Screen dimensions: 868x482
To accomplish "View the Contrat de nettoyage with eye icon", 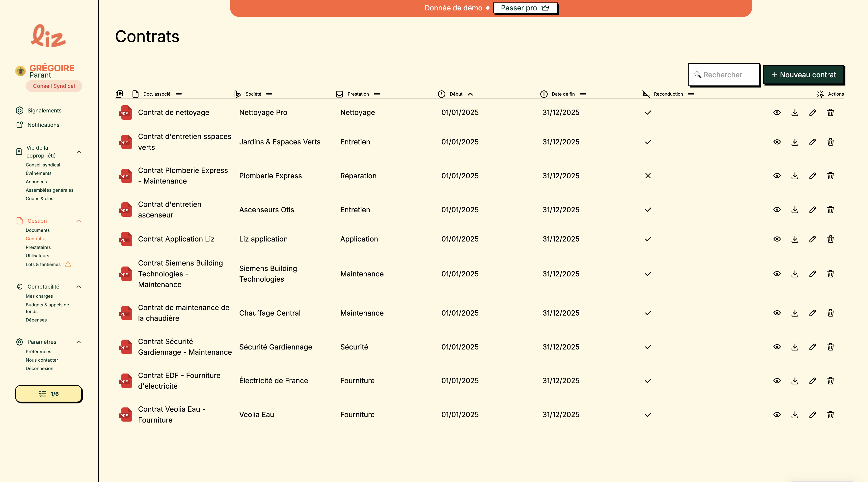I will [x=777, y=112].
